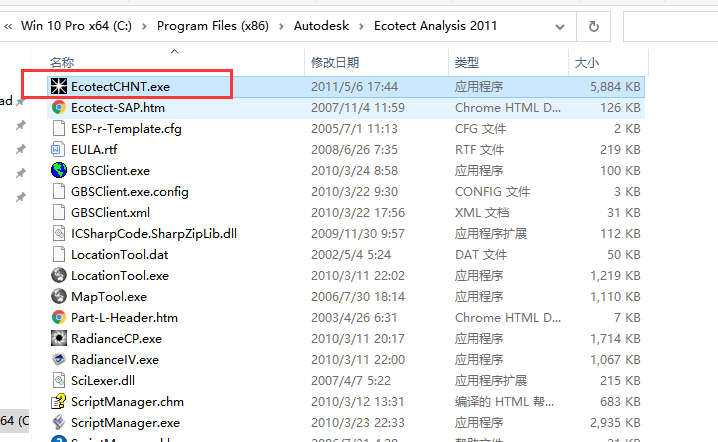The width and height of the screenshot is (718, 442).
Task: Select the RadianceIV.exe file name
Action: pyautogui.click(x=115, y=360)
